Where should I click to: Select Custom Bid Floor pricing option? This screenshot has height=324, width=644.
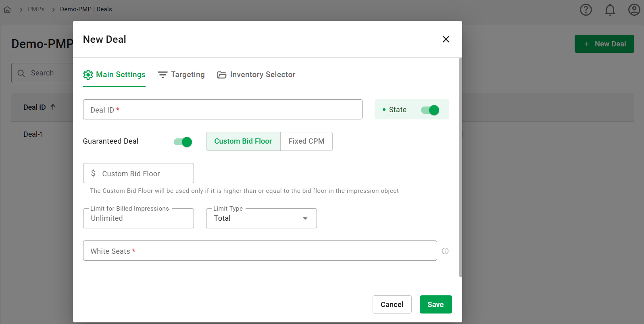coord(243,141)
